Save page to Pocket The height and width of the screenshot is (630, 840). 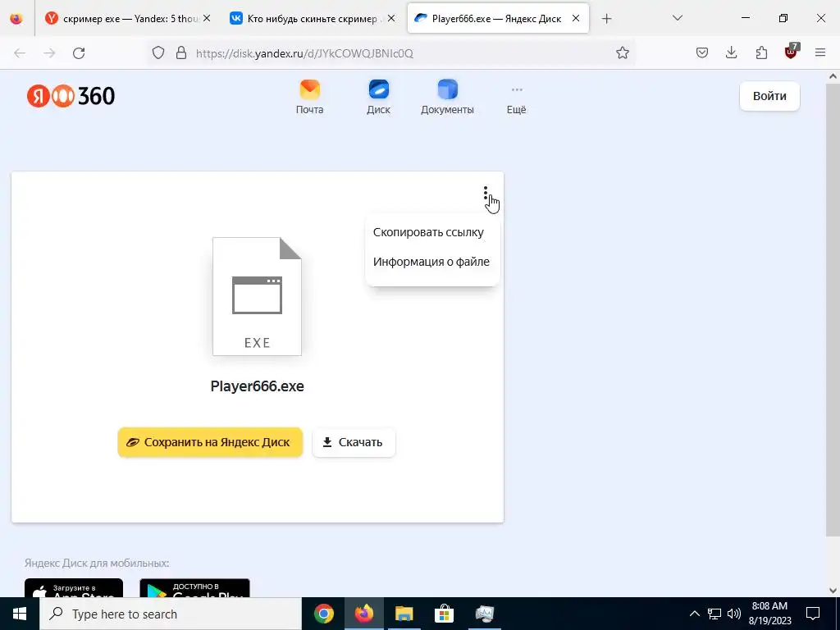coord(702,53)
